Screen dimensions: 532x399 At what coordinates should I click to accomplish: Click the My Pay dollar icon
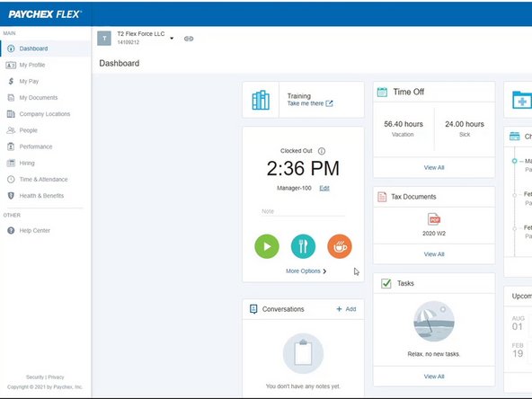pos(11,81)
